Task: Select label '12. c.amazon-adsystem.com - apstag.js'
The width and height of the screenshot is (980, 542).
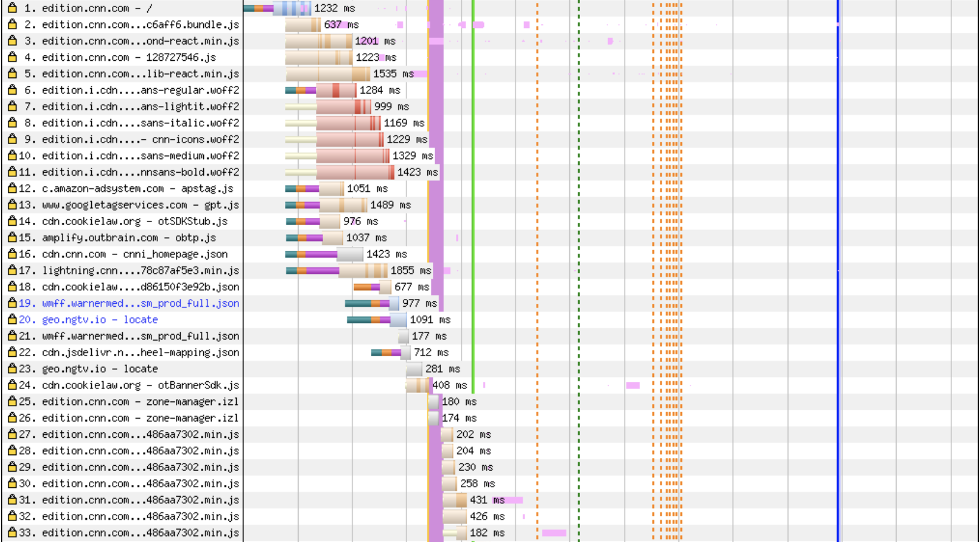Action: click(x=126, y=188)
